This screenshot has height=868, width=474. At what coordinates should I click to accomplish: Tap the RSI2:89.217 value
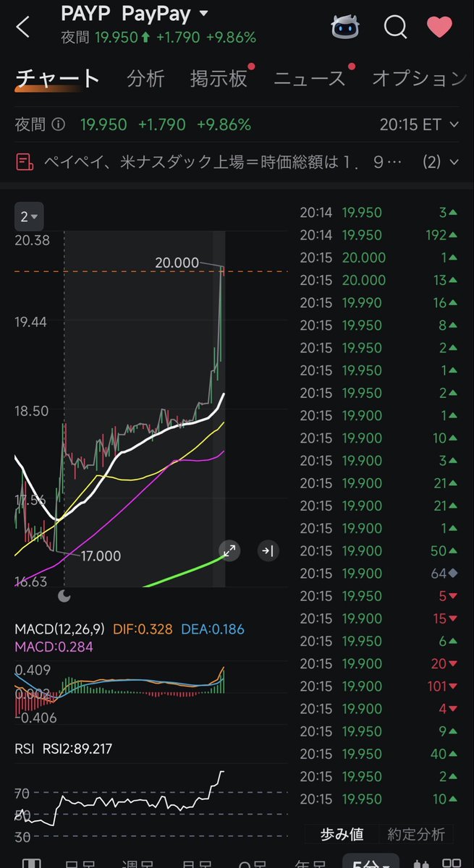point(77,749)
